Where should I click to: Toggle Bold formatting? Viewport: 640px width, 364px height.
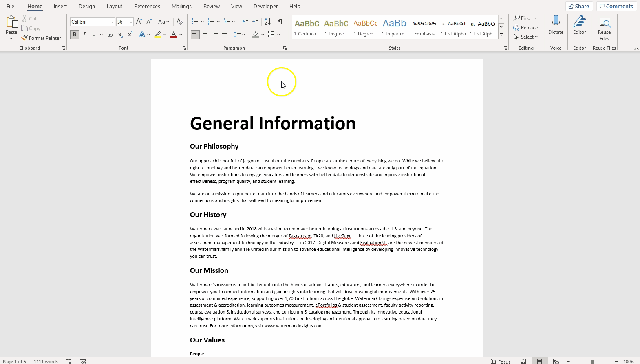(75, 35)
